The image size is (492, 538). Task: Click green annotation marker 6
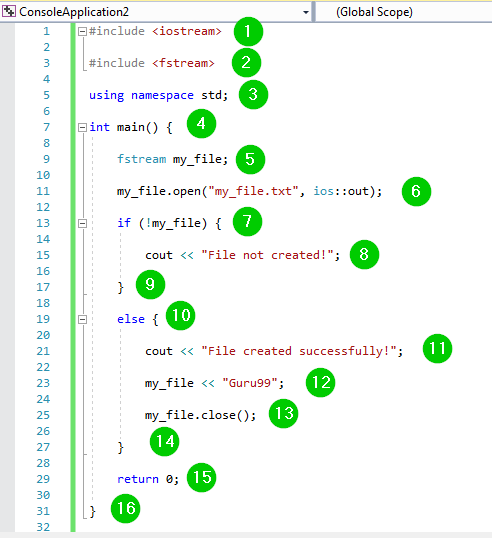(x=416, y=191)
